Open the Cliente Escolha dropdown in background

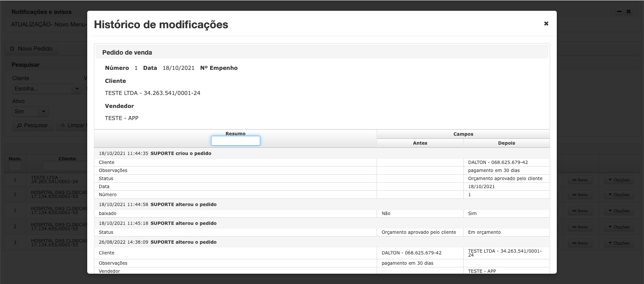pyautogui.click(x=76, y=89)
